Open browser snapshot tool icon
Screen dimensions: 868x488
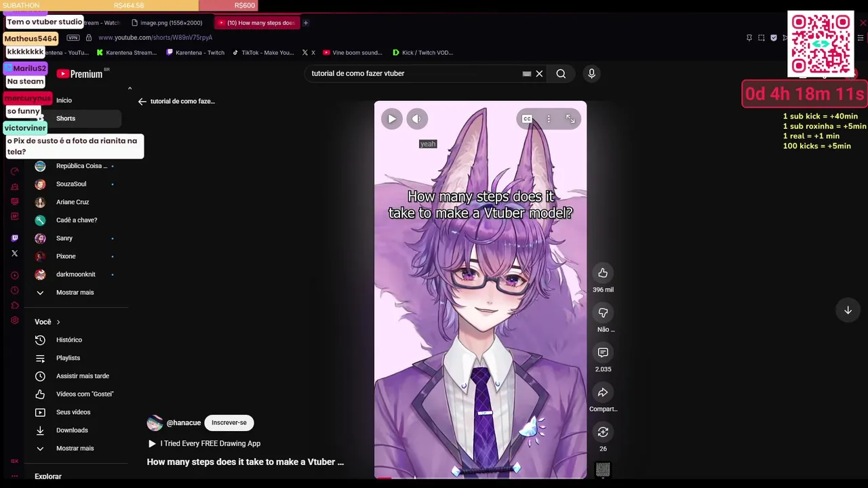761,38
